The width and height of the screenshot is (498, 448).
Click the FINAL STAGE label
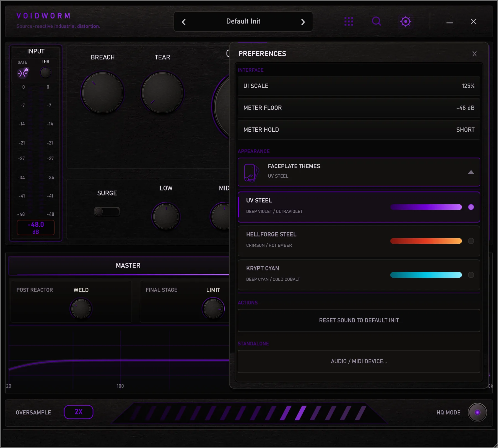click(x=162, y=290)
